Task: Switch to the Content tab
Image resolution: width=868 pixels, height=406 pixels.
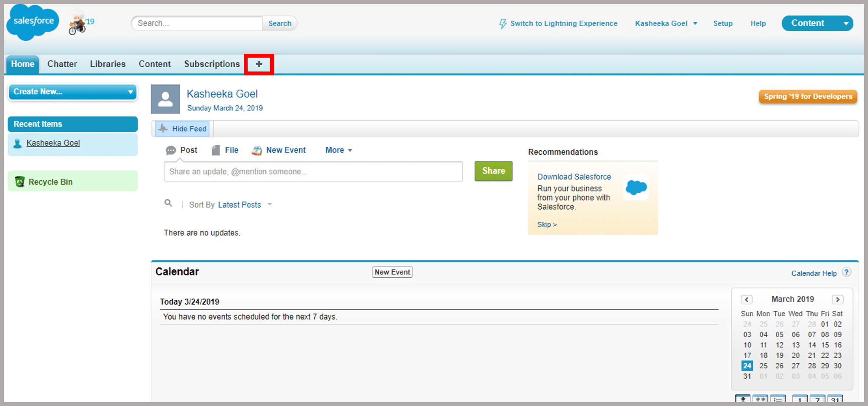Action: [x=155, y=64]
